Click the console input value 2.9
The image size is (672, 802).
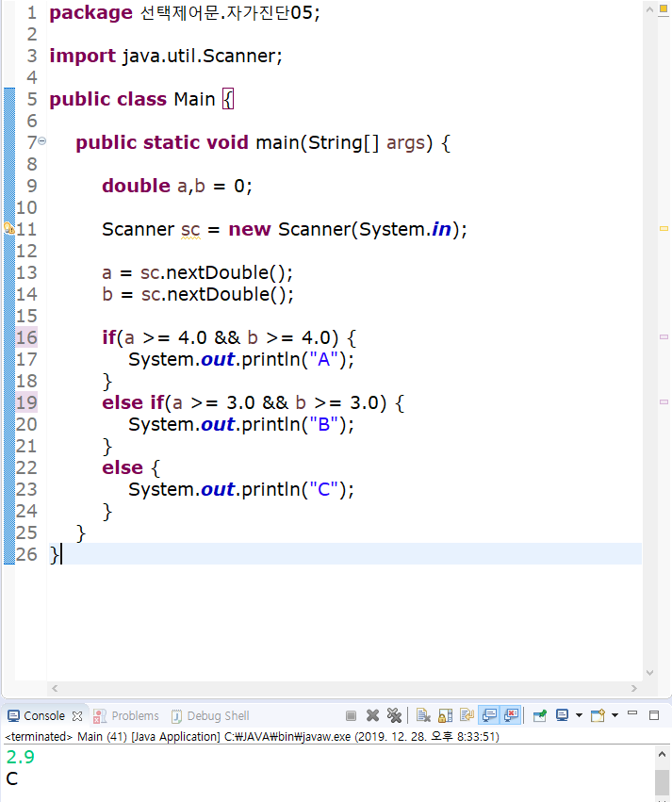(x=21, y=757)
